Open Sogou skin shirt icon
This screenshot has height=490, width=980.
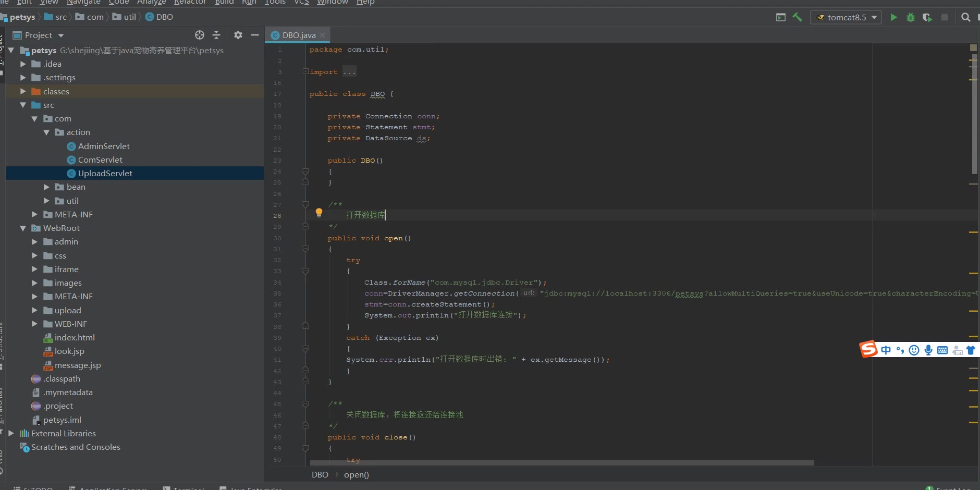coord(971,350)
